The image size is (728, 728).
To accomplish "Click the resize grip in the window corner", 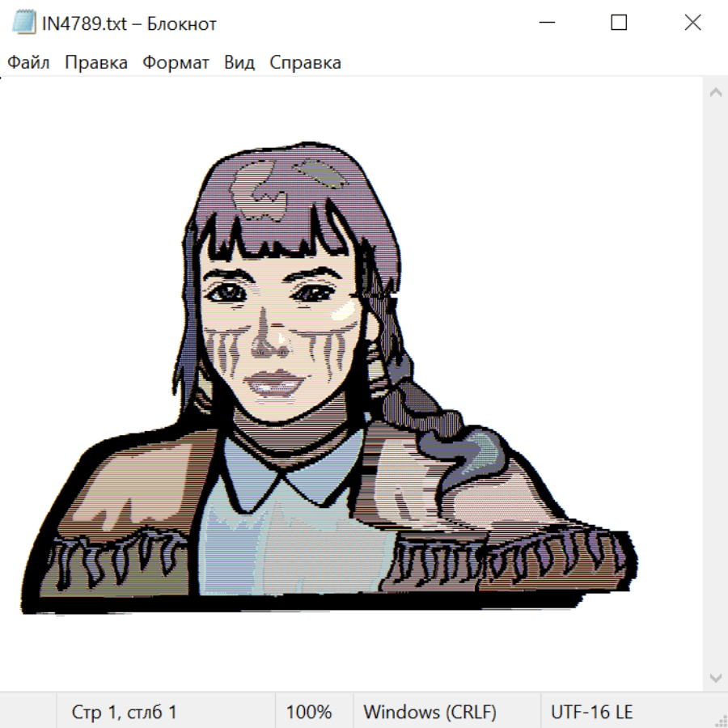I will 721,721.
